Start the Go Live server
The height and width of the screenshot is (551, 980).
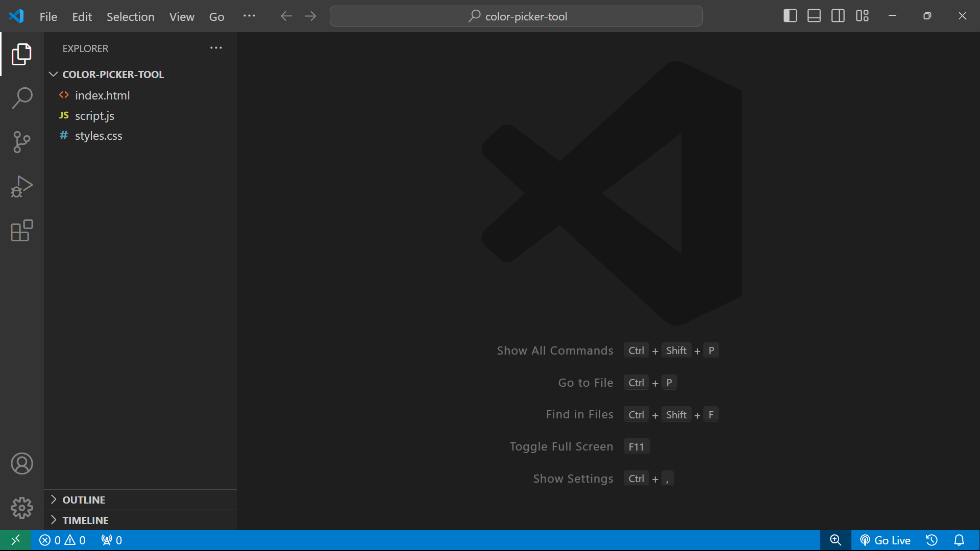[886, 540]
